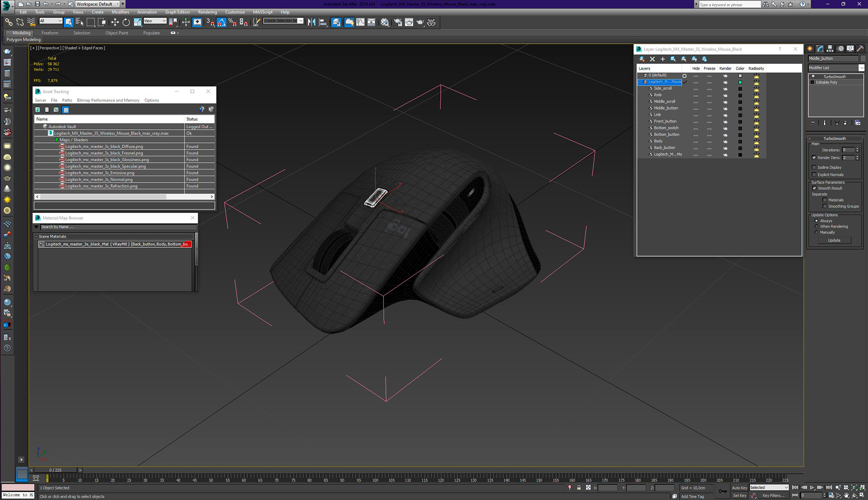868x500 pixels.
Task: Choose the Select and Rotate tool
Action: click(126, 22)
